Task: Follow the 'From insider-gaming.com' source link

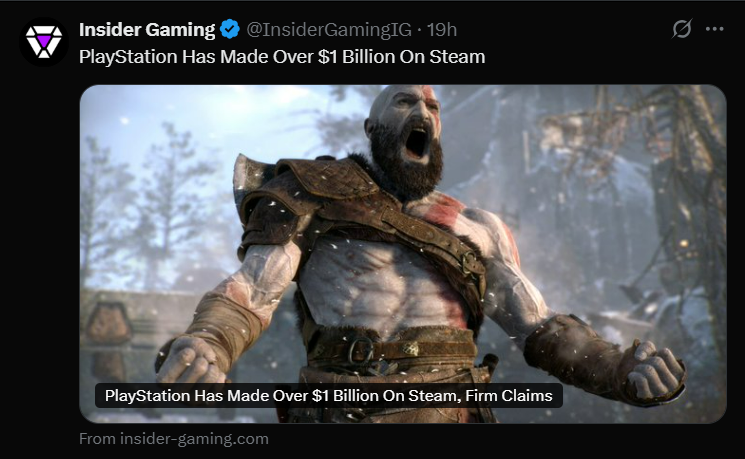Action: (174, 438)
